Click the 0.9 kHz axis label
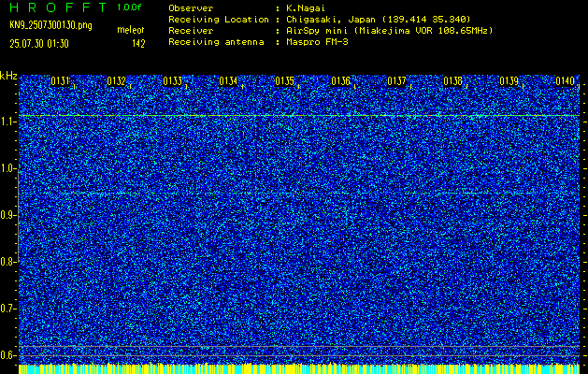 (x=7, y=215)
